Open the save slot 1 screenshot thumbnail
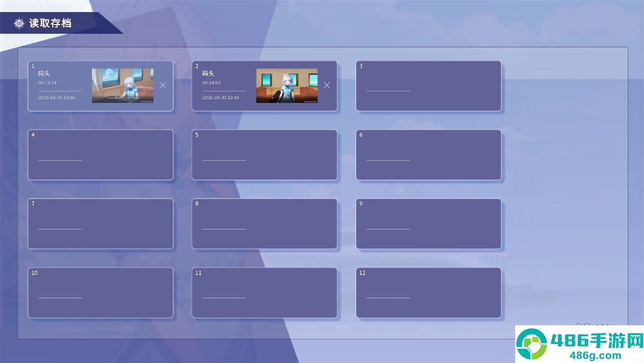The image size is (644, 363). coord(123,85)
